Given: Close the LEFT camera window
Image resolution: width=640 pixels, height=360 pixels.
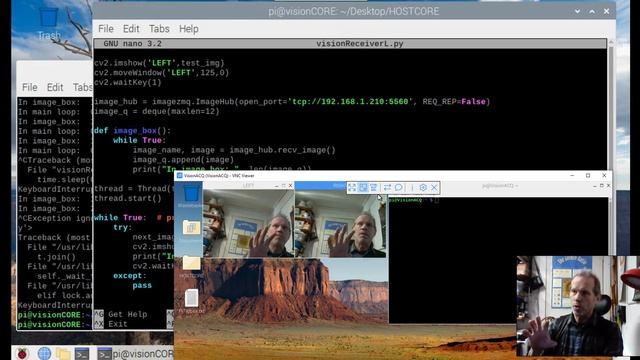Looking at the screenshot, I should pyautogui.click(x=291, y=186).
